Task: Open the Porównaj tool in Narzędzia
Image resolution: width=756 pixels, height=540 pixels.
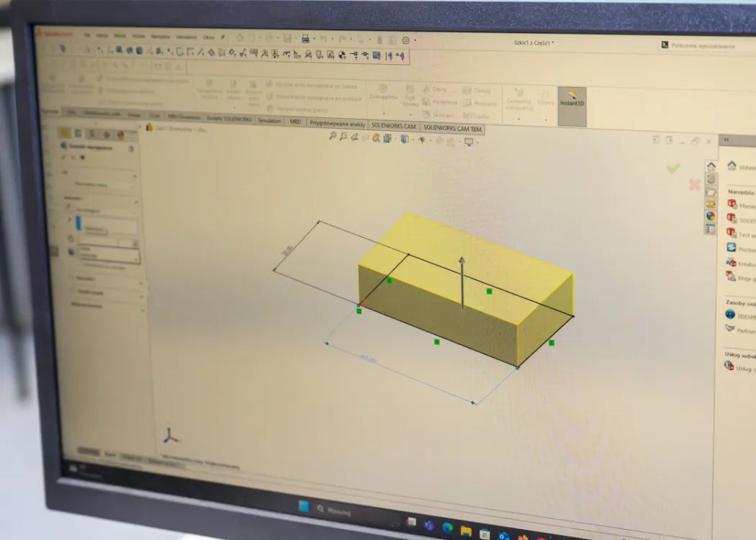Action: (741, 248)
